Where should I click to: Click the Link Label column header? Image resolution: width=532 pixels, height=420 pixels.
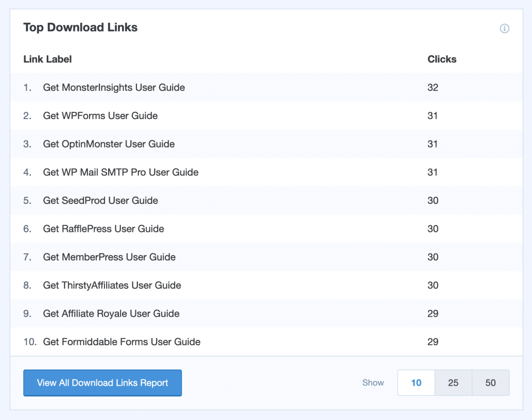48,60
